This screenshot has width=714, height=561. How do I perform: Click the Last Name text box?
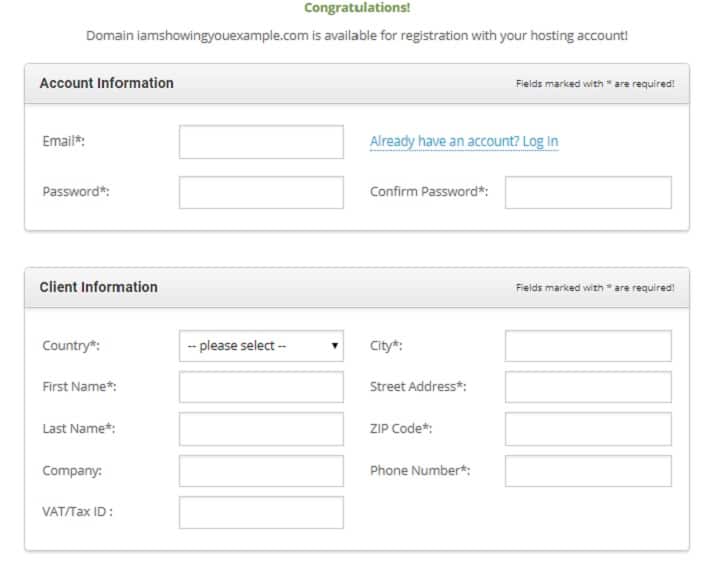[x=261, y=429]
